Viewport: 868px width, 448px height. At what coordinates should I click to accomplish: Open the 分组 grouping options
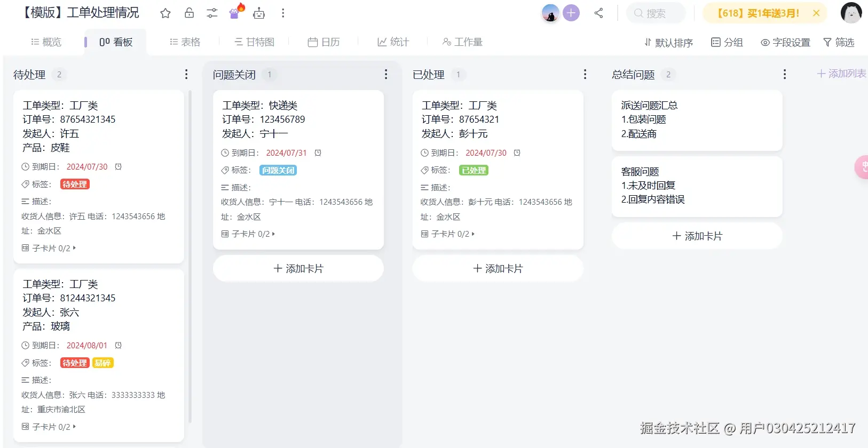(727, 43)
